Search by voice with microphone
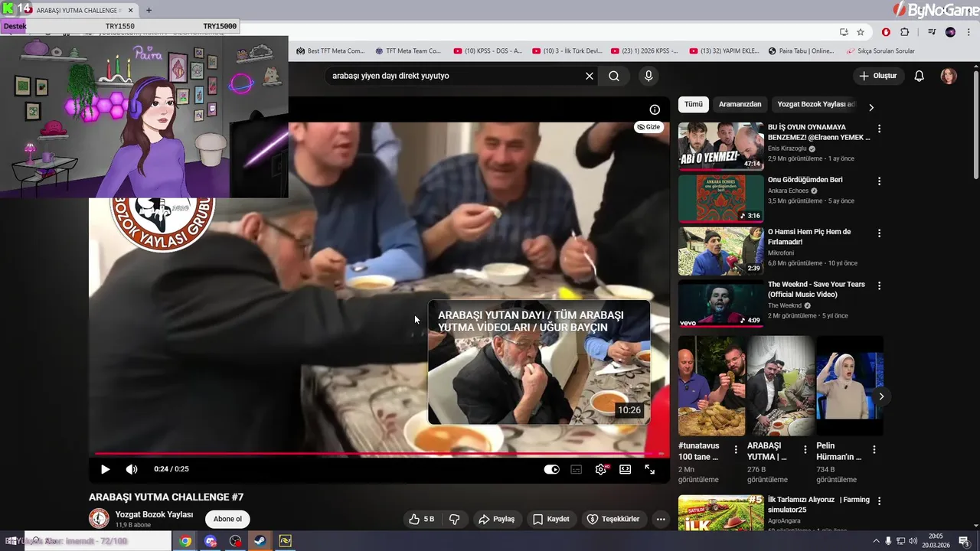This screenshot has width=980, height=551. point(648,76)
